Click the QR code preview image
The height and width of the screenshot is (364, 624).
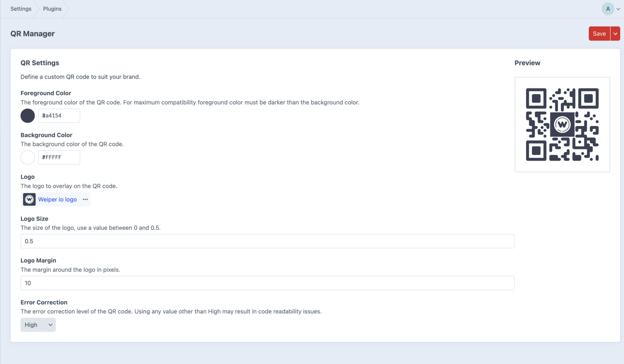562,124
